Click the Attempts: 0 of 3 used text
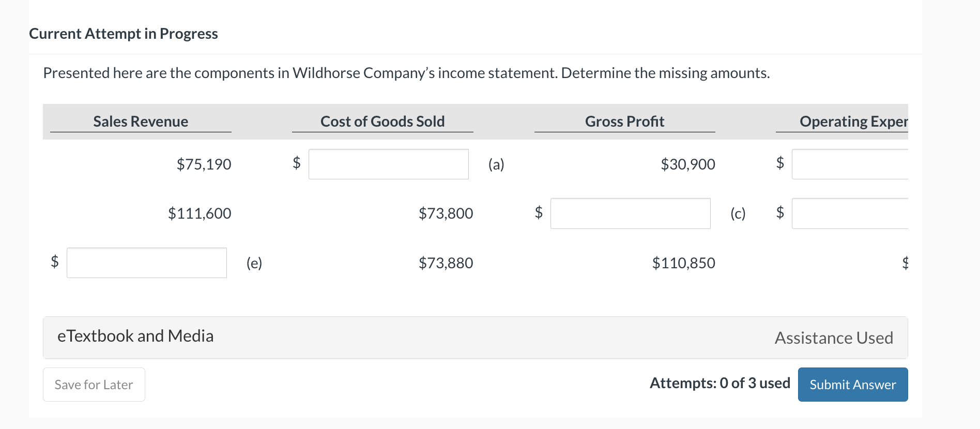Viewport: 980px width, 429px height. pos(720,383)
